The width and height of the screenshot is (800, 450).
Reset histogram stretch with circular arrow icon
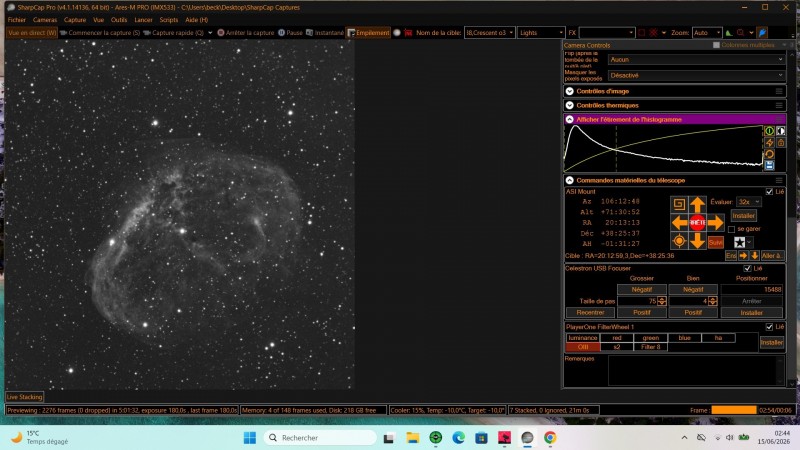click(769, 154)
